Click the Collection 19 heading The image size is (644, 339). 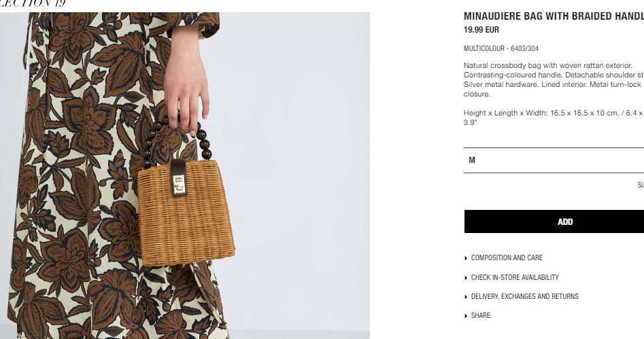pos(33,3)
